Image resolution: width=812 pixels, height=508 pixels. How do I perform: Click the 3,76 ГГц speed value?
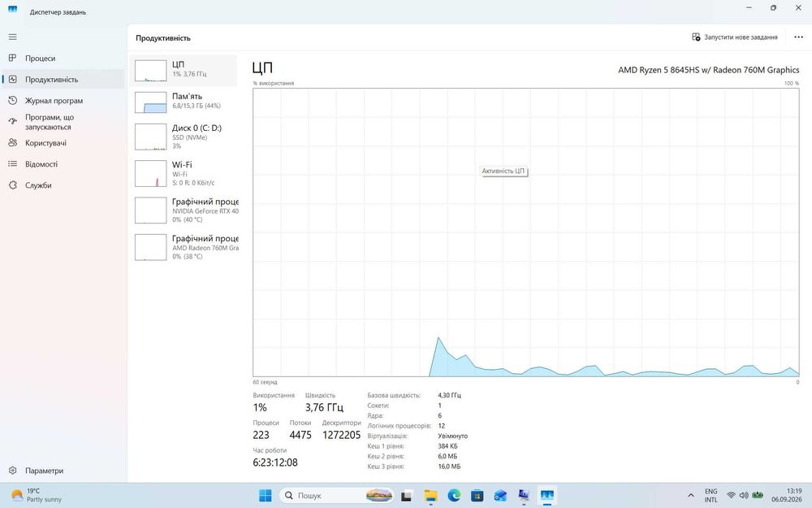coord(324,407)
